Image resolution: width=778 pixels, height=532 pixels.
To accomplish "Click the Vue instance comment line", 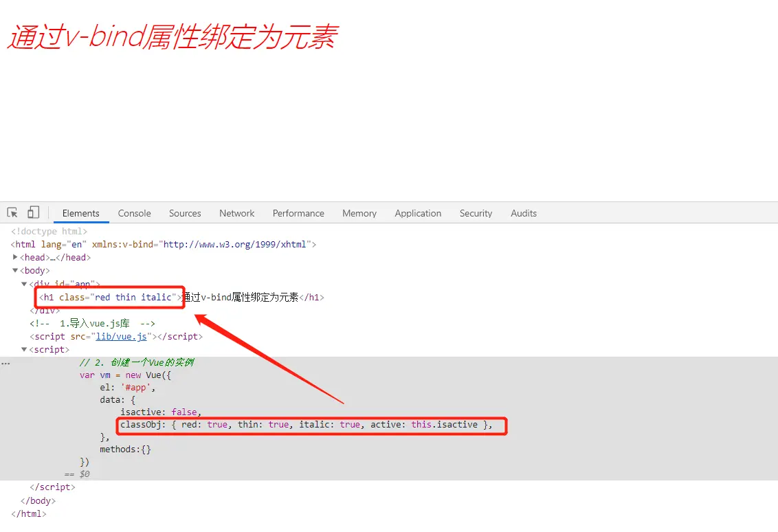I will tap(137, 362).
